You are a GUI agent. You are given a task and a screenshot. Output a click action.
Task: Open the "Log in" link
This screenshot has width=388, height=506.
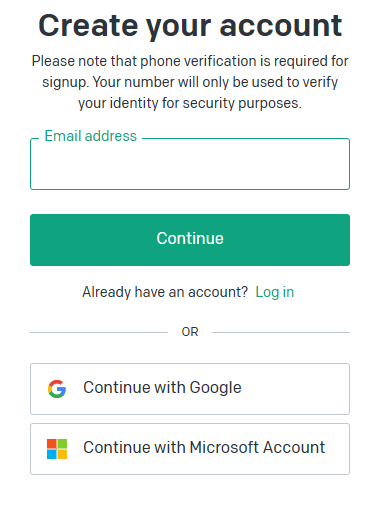(275, 292)
